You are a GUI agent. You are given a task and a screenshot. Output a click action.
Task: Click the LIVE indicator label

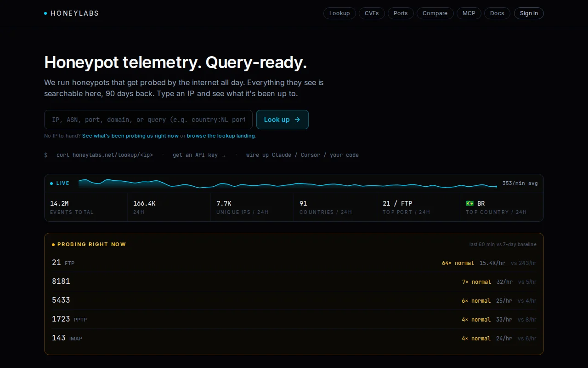(x=60, y=183)
